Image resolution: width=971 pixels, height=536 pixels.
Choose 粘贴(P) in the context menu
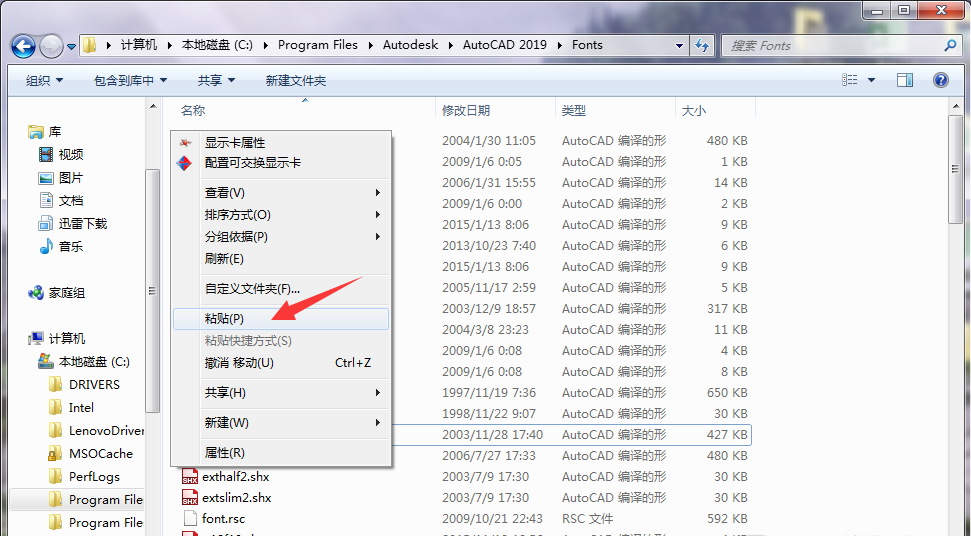[x=281, y=319]
